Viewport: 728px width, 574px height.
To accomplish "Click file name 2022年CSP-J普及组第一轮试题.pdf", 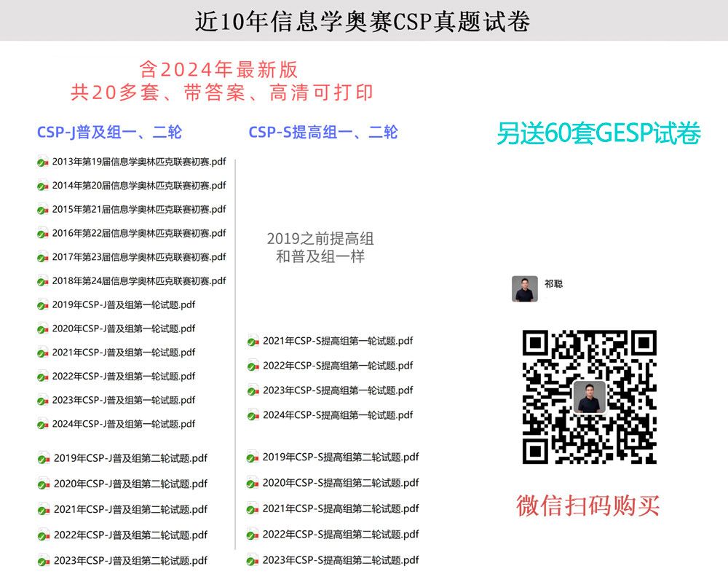I will click(124, 376).
